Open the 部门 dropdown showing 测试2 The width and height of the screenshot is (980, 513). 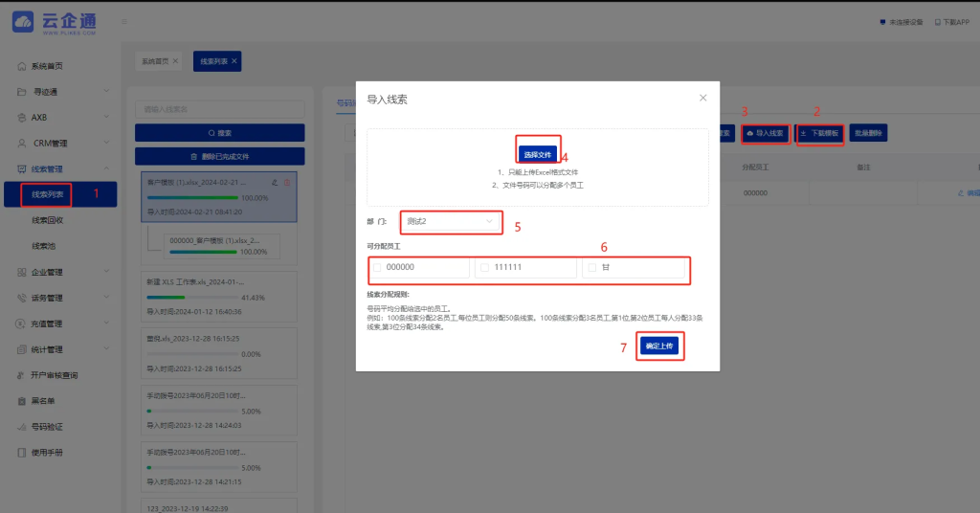451,221
